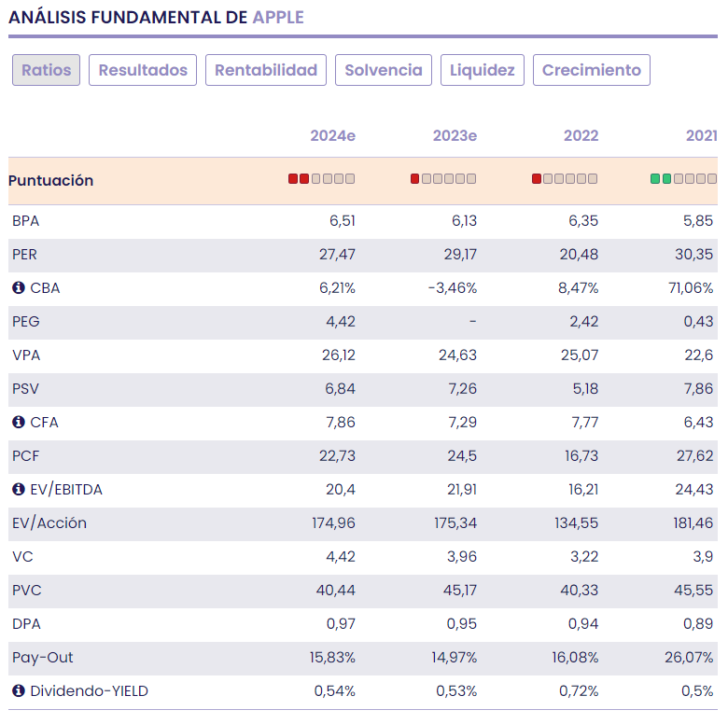This screenshot has width=728, height=724.
Task: Open the Rentabilidad tab
Action: pos(266,70)
